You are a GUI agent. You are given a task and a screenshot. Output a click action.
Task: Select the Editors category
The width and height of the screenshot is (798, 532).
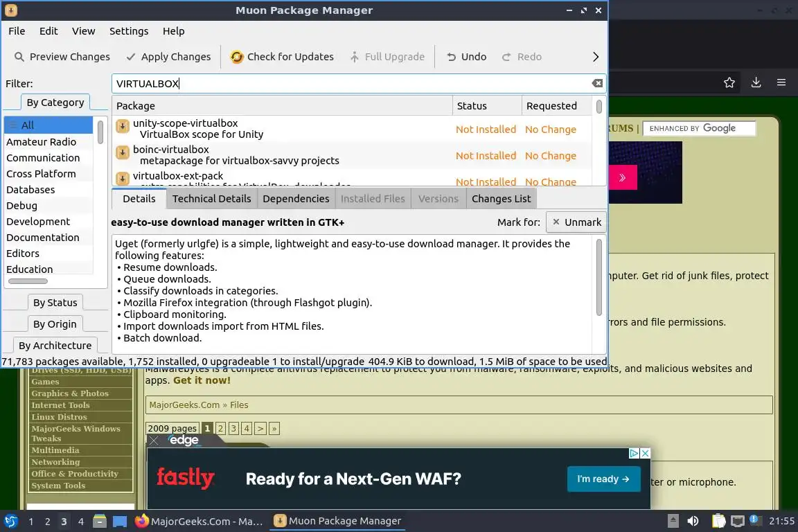(48, 253)
